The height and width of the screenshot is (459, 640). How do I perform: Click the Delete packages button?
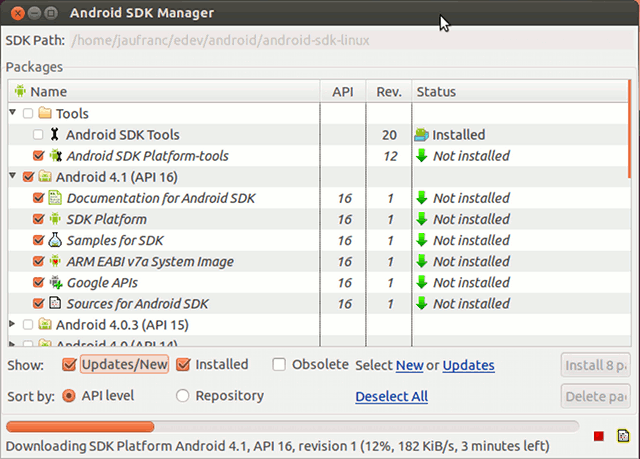point(595,396)
